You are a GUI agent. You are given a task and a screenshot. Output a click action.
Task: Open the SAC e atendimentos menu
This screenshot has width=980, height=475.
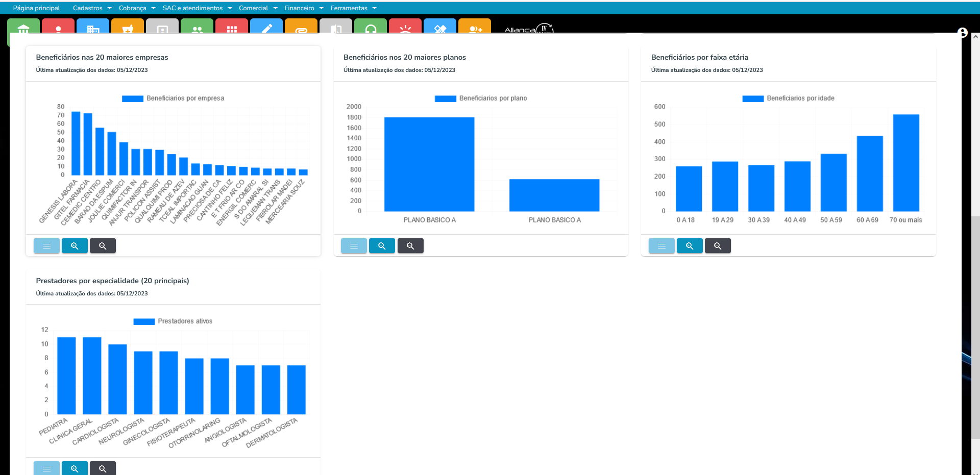click(197, 8)
